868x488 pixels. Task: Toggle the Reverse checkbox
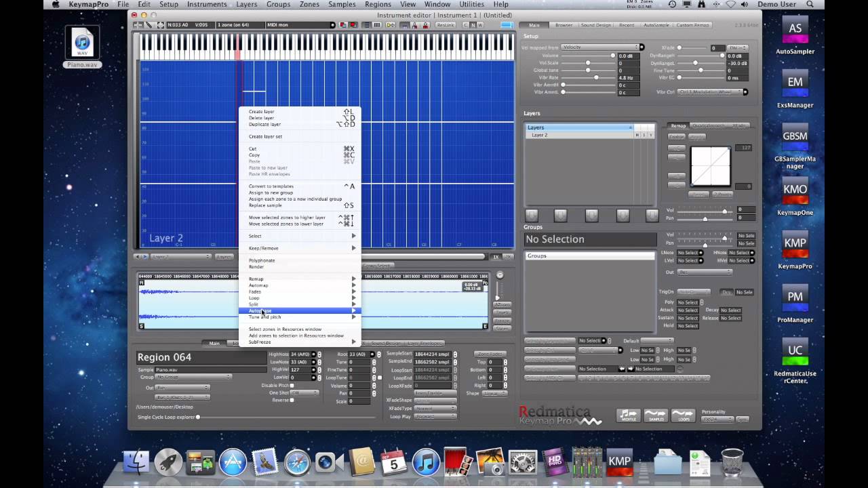(x=292, y=400)
